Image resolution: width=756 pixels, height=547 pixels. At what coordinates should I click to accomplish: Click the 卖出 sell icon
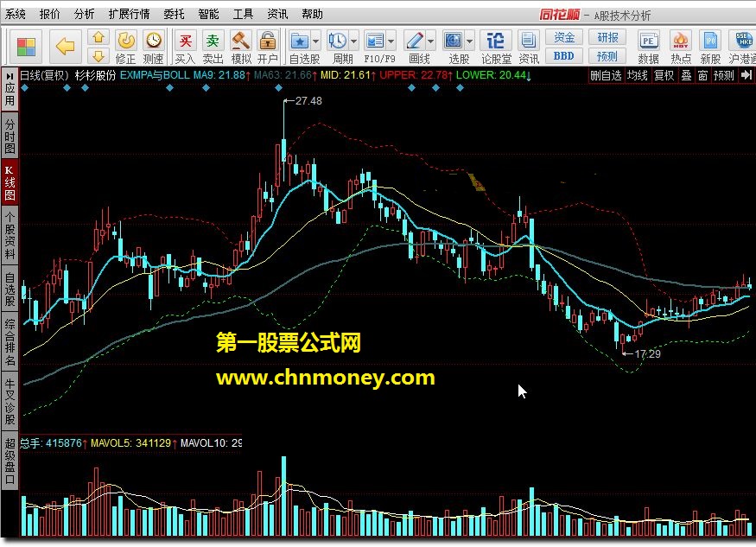213,41
